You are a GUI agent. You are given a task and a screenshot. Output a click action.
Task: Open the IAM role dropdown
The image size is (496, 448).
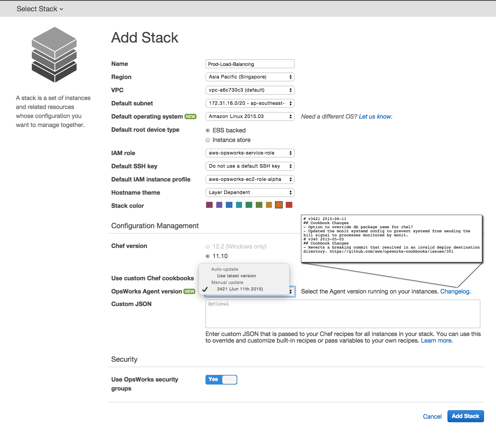pos(250,153)
